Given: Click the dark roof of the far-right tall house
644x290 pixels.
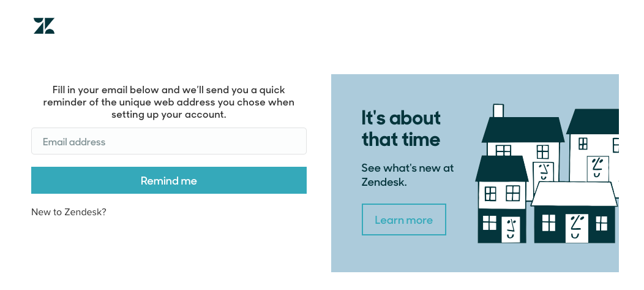Looking at the screenshot, I should tap(594, 121).
